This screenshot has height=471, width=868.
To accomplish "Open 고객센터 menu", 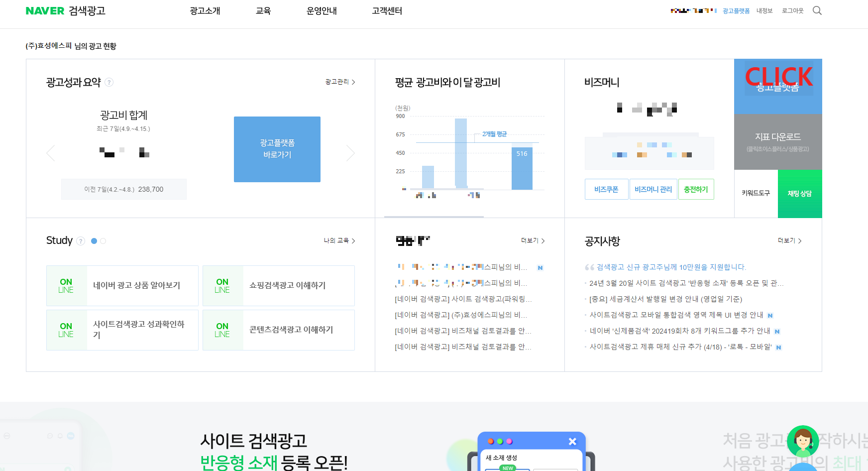I will coord(387,11).
